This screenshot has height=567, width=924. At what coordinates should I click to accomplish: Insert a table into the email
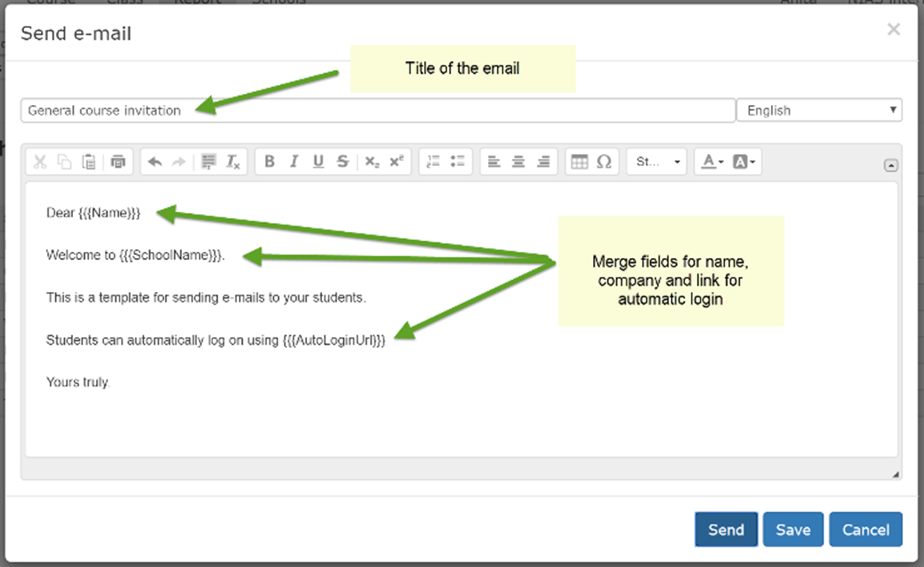(x=579, y=162)
